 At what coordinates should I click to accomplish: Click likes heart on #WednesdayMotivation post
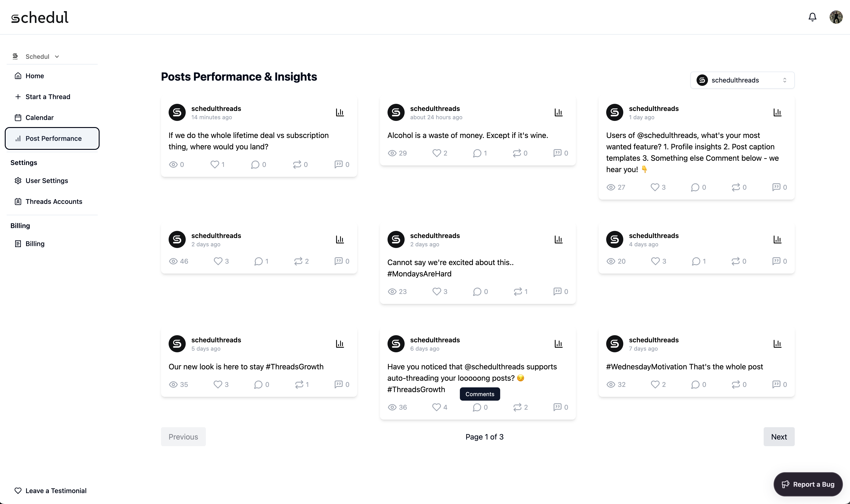[x=655, y=385]
